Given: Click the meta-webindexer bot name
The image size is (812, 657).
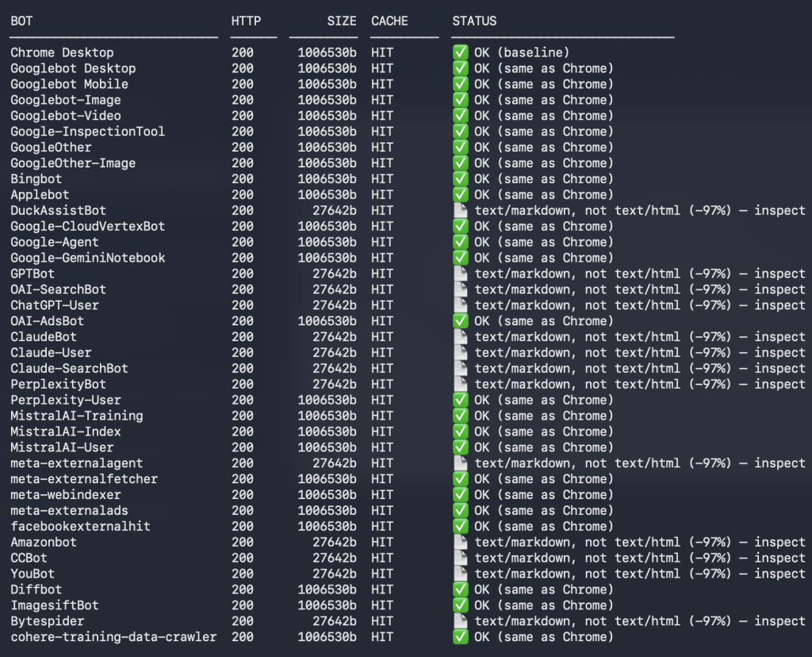Looking at the screenshot, I should coord(66,495).
